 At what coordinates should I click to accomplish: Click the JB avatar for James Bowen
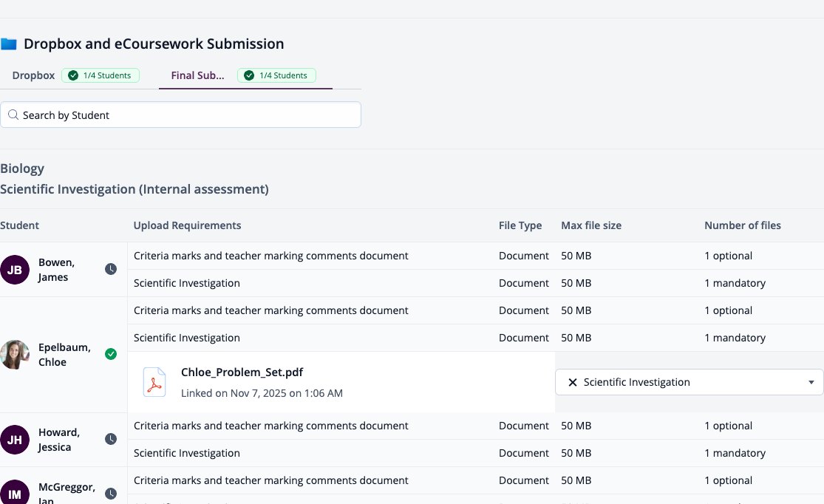click(x=15, y=270)
